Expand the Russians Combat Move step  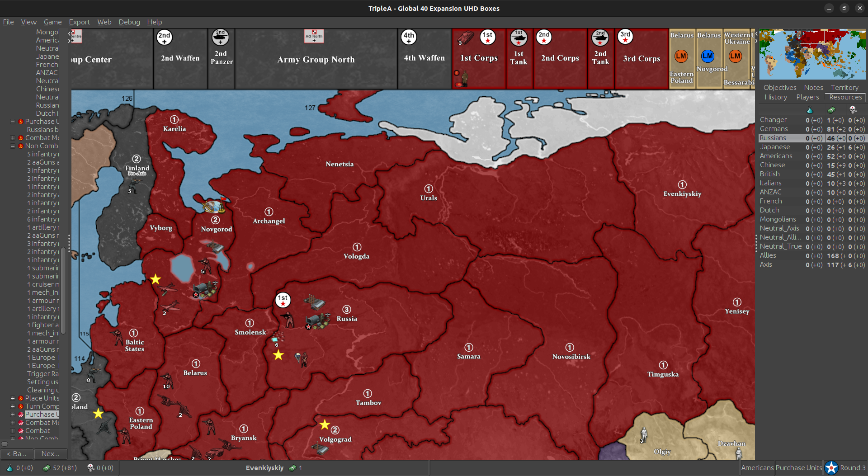point(13,138)
